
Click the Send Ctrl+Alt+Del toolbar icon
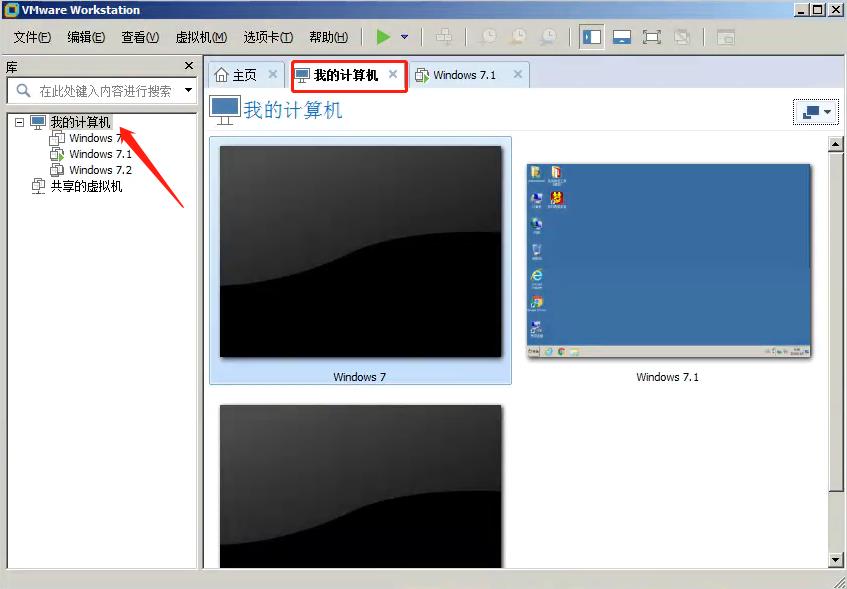coord(444,37)
